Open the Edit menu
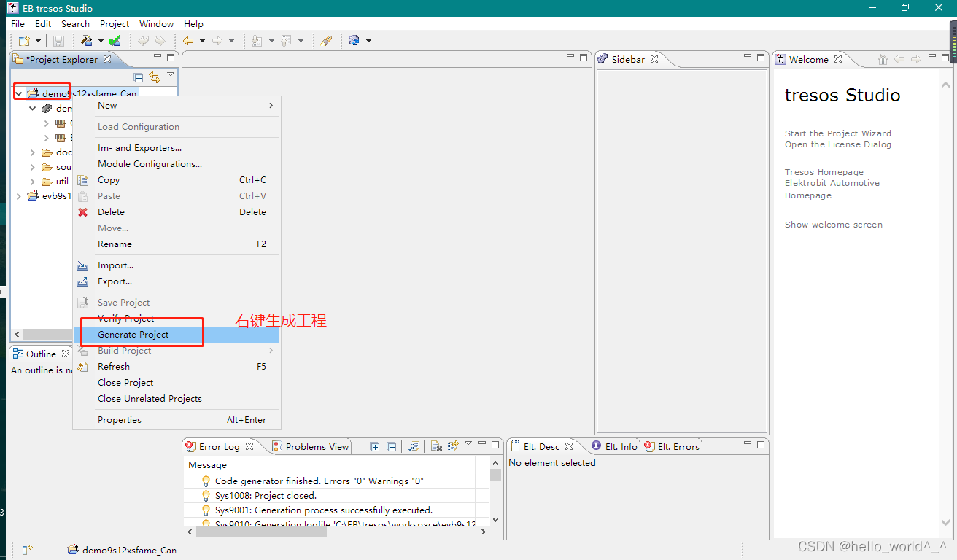 [43, 24]
